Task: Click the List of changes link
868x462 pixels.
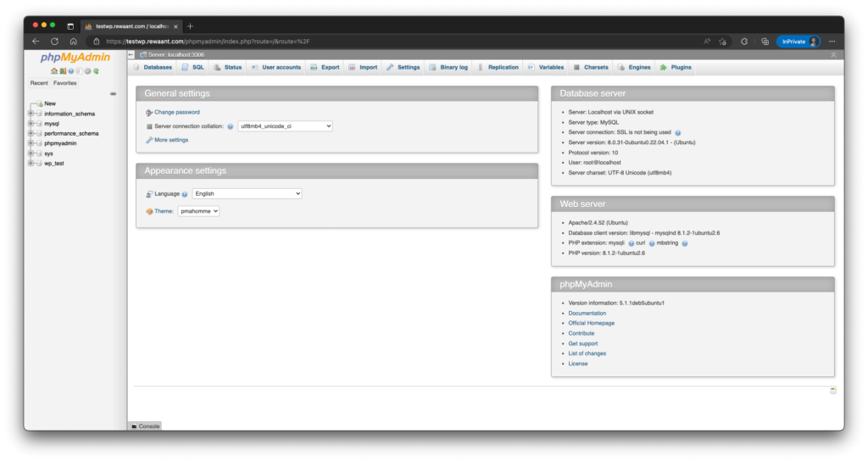Action: pyautogui.click(x=587, y=353)
